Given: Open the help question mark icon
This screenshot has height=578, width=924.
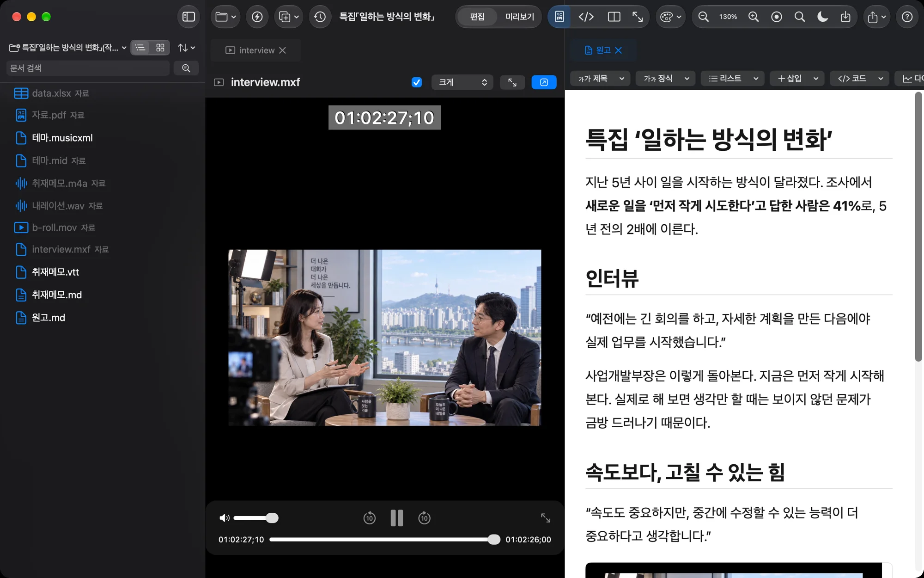Looking at the screenshot, I should tap(907, 17).
